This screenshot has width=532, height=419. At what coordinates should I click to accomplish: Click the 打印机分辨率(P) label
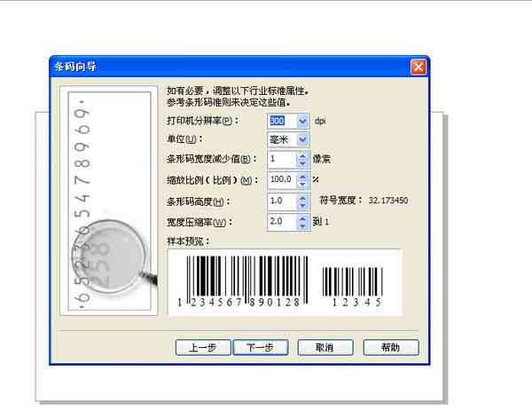pyautogui.click(x=202, y=121)
